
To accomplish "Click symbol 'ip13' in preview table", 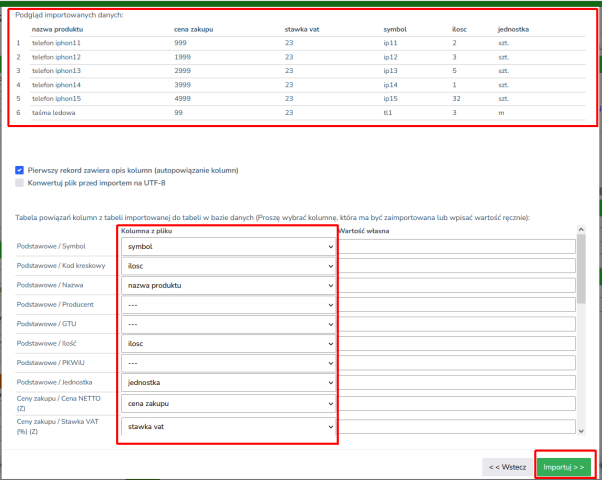I will [x=390, y=71].
